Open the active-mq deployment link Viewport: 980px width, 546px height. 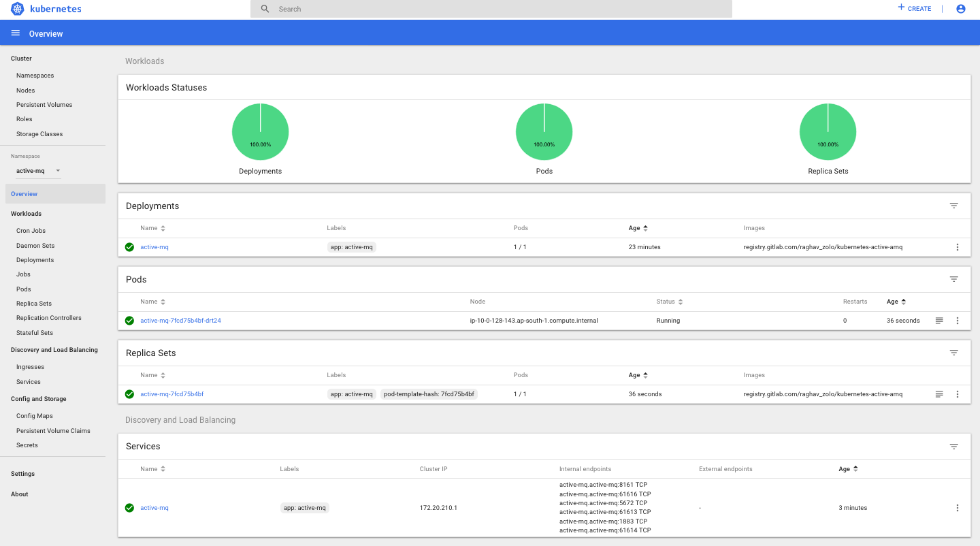pos(154,247)
